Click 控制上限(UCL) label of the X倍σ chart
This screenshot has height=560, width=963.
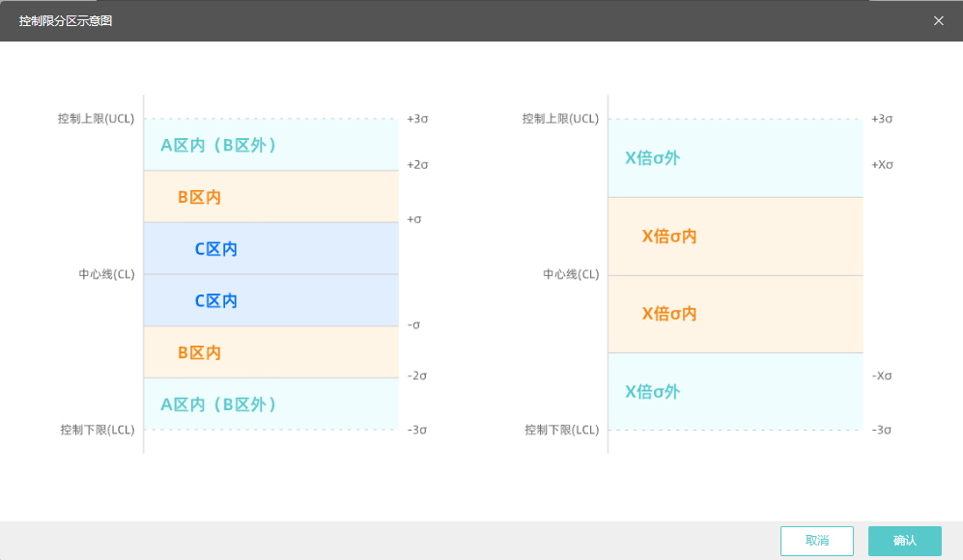pyautogui.click(x=560, y=119)
